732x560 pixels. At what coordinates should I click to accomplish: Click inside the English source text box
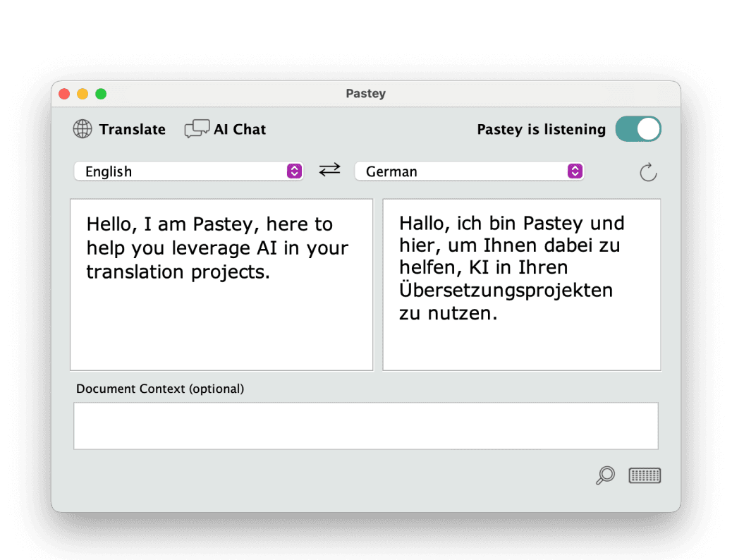(221, 284)
